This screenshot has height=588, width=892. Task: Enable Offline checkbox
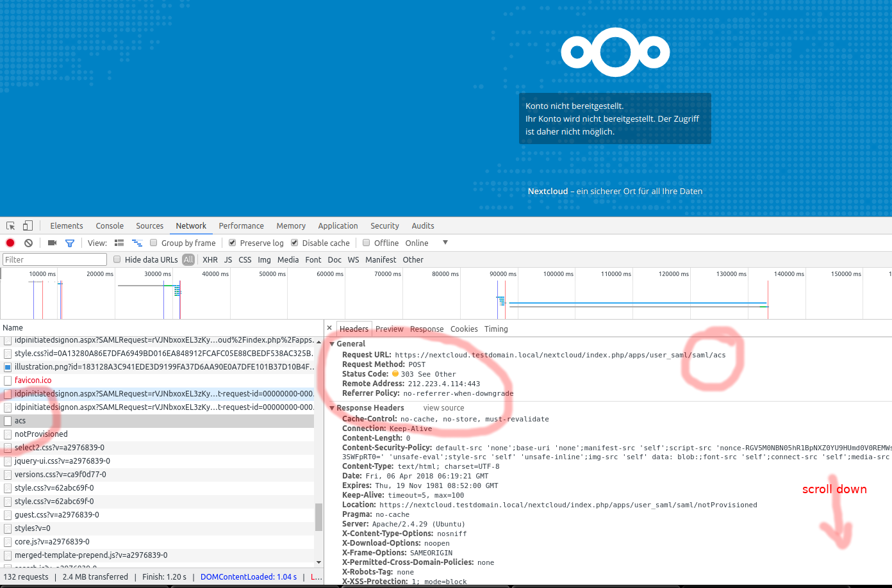367,243
